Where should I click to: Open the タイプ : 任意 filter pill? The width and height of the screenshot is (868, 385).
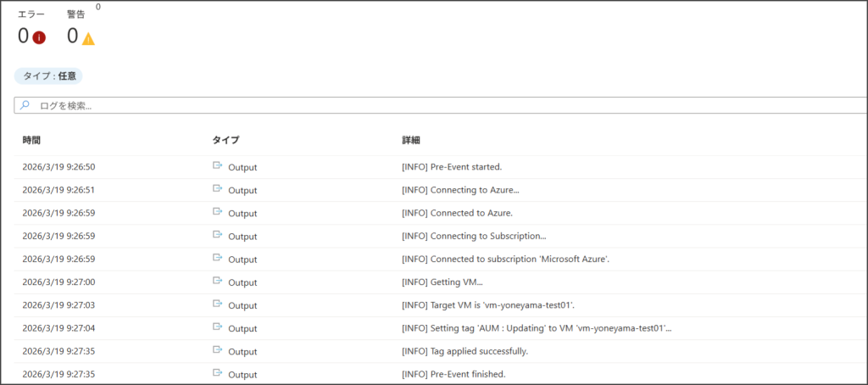click(x=48, y=76)
